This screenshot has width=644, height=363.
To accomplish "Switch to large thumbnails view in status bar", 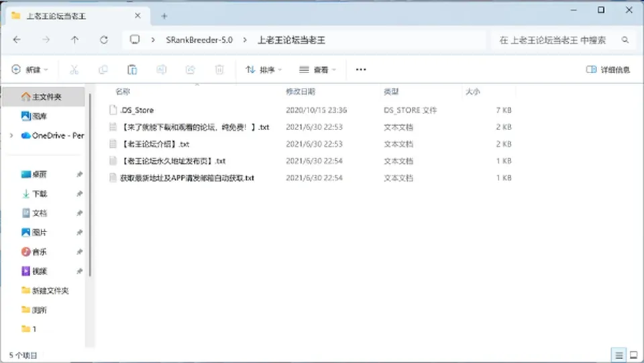I will [x=634, y=355].
